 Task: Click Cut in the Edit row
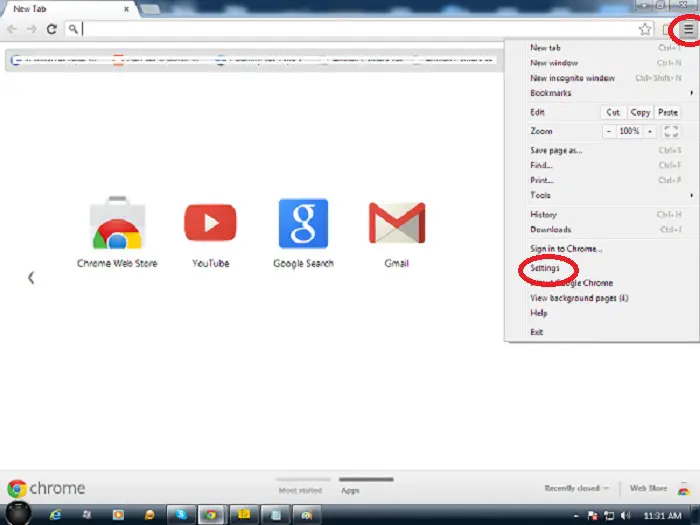613,112
